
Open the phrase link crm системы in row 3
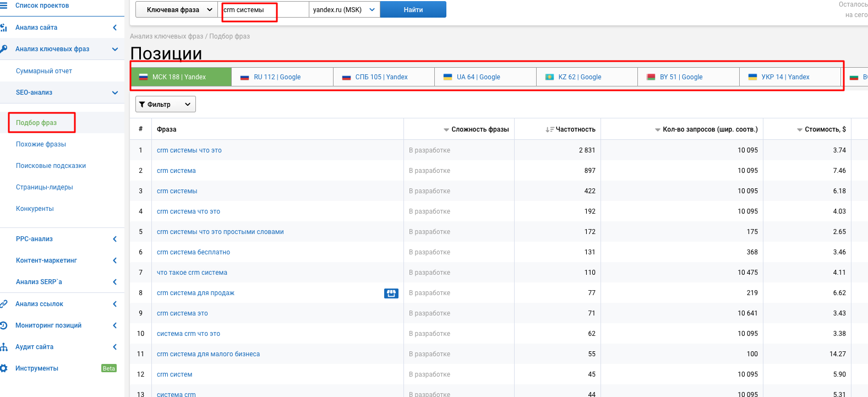point(177,191)
